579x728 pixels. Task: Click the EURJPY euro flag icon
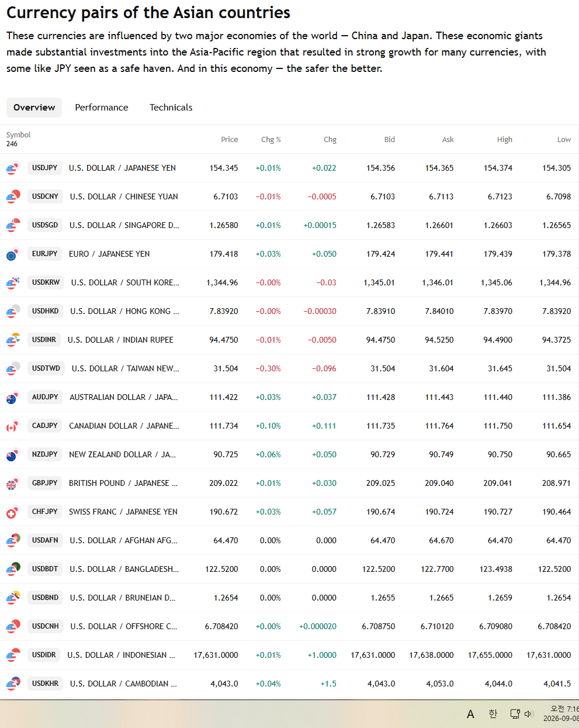[x=13, y=254]
